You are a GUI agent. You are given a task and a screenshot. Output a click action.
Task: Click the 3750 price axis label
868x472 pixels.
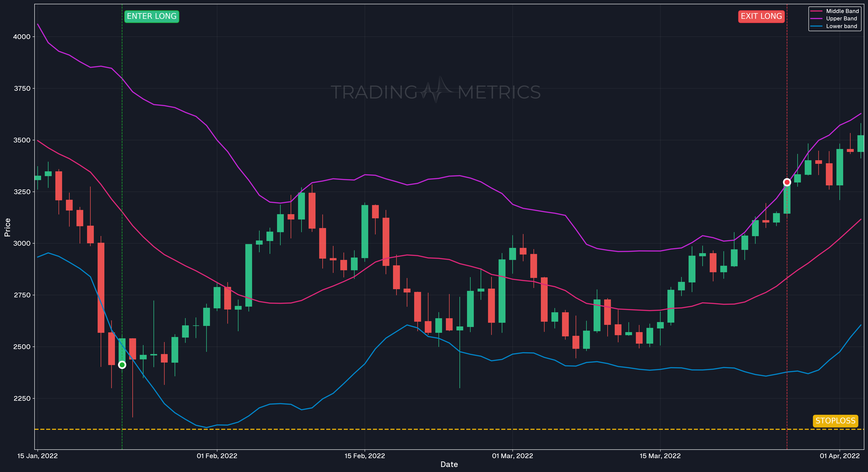pos(22,88)
